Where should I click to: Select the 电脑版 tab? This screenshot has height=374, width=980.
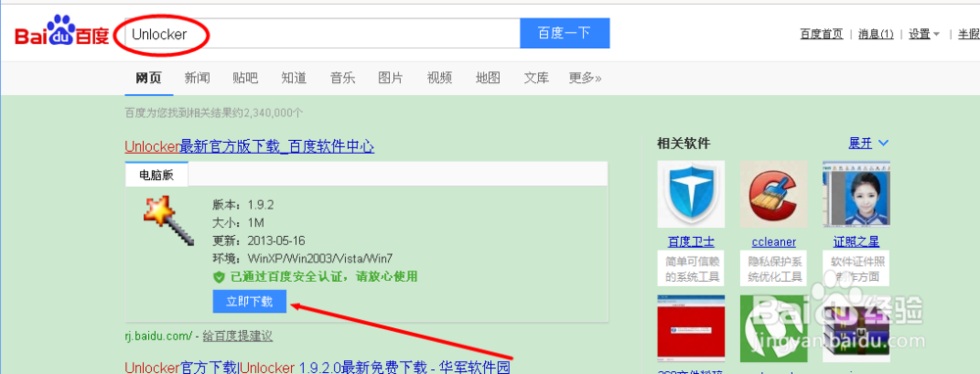tap(156, 175)
